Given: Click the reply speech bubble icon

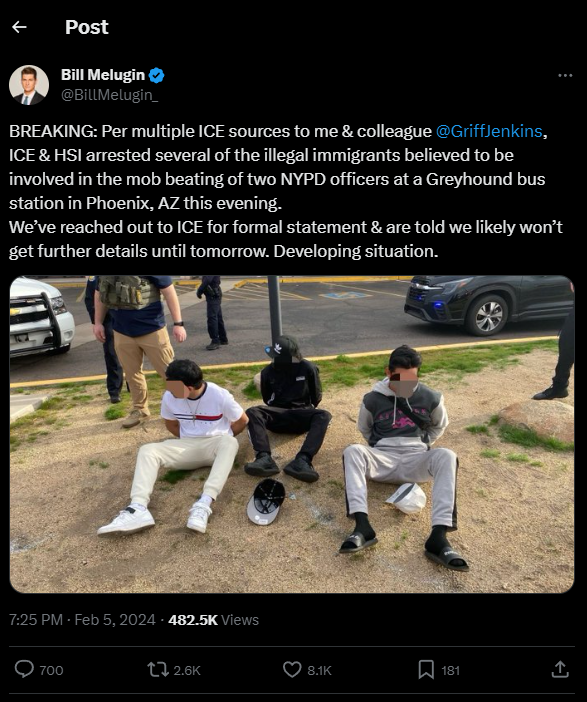Looking at the screenshot, I should click(24, 669).
